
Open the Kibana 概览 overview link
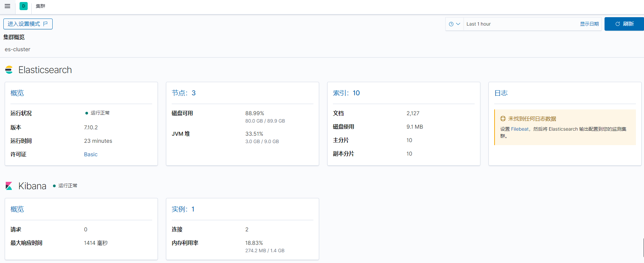click(17, 209)
